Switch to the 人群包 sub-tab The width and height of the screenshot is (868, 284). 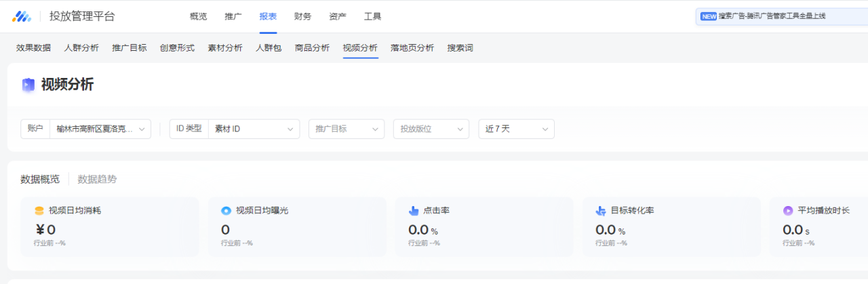pyautogui.click(x=269, y=48)
